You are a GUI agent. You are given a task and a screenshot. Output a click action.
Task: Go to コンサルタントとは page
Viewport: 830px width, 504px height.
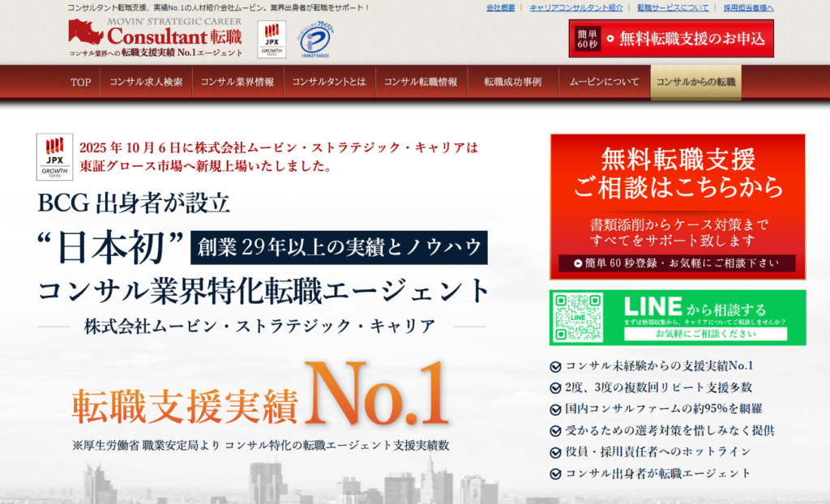[328, 82]
